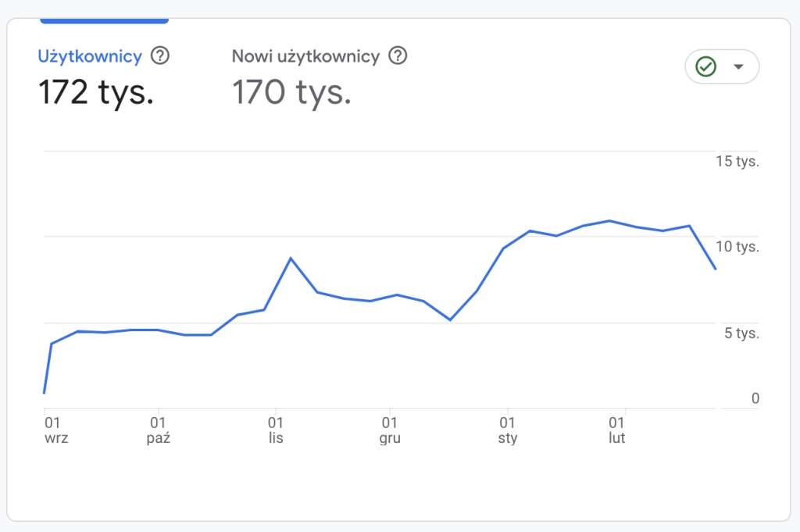
Task: Click the 172 tys. users total
Action: (96, 92)
